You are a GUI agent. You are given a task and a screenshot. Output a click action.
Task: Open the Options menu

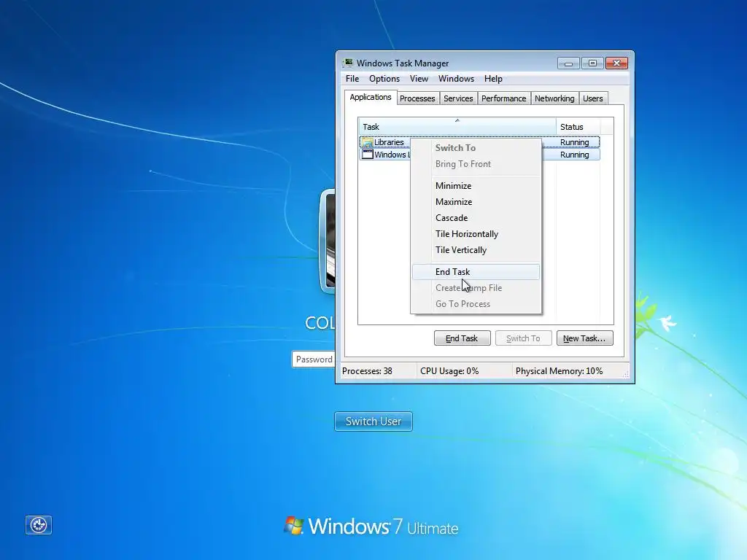384,79
